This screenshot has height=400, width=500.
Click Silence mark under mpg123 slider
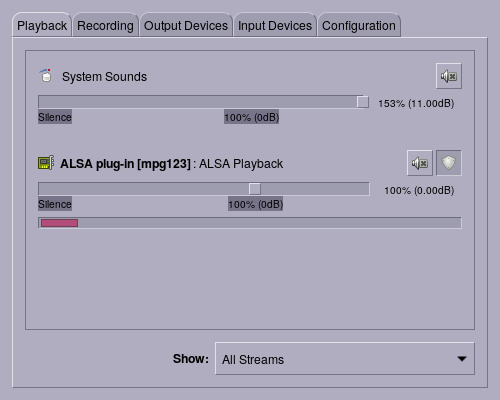[55, 204]
